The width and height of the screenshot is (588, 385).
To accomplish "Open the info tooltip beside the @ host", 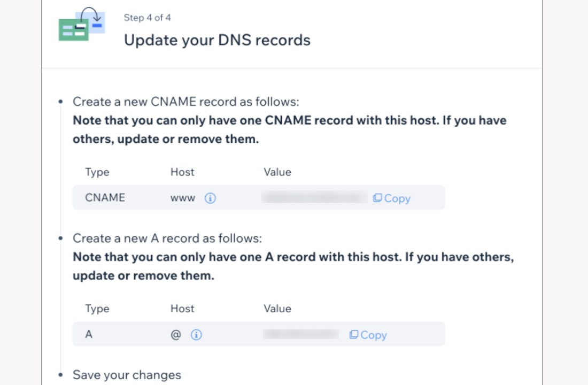I will [x=196, y=335].
